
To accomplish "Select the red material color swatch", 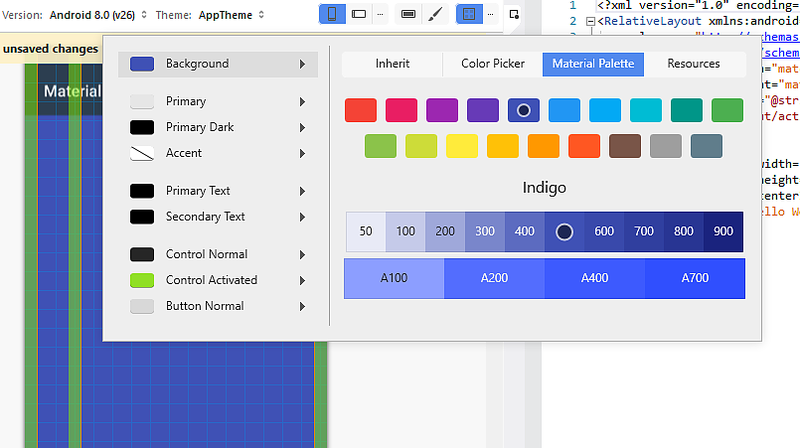I will pyautogui.click(x=361, y=110).
